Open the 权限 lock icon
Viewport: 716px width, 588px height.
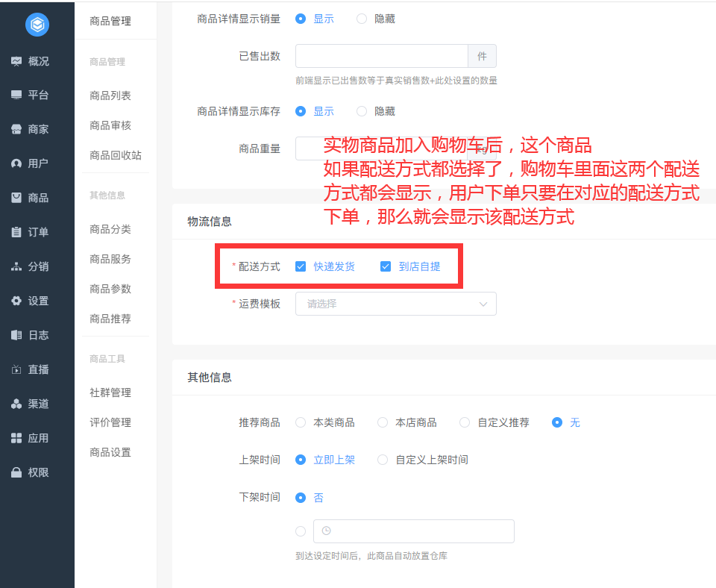tap(16, 472)
